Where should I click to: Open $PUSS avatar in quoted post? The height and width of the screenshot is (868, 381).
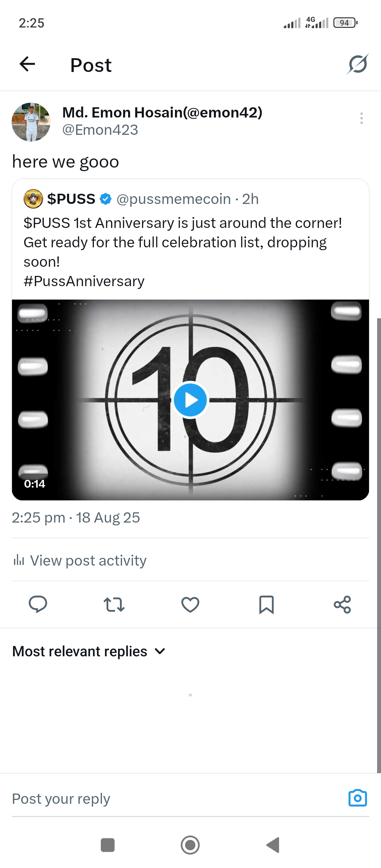coord(33,199)
